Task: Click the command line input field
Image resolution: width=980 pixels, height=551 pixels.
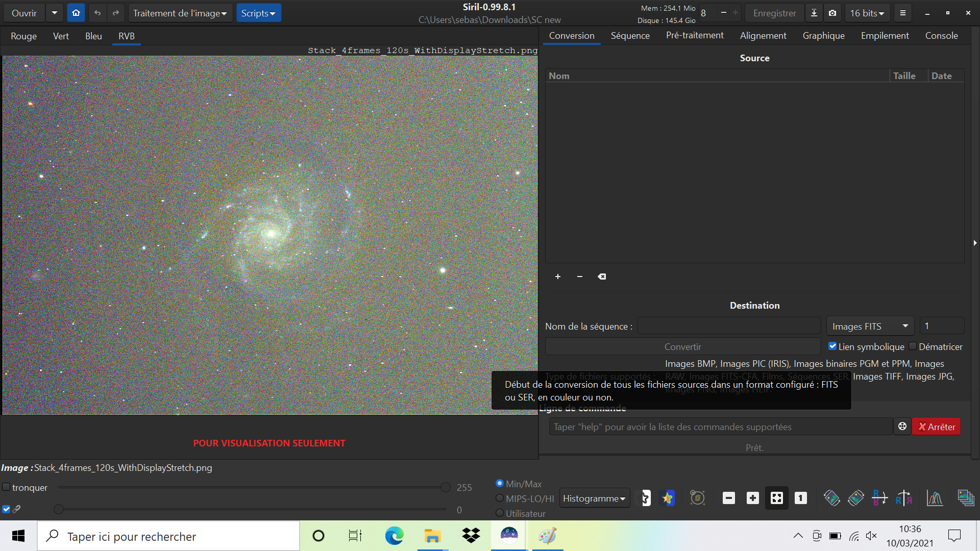Action: (x=721, y=427)
